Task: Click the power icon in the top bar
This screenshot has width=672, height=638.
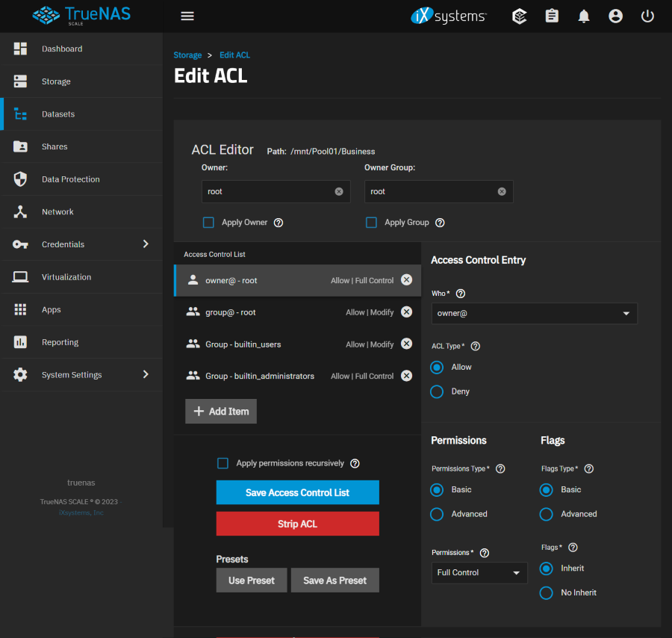Action: pyautogui.click(x=647, y=16)
